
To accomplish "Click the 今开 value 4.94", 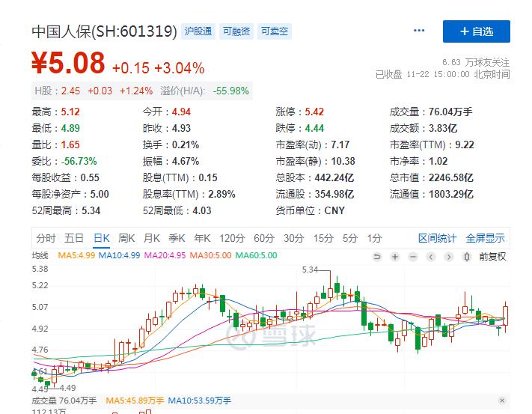I will (x=181, y=112).
